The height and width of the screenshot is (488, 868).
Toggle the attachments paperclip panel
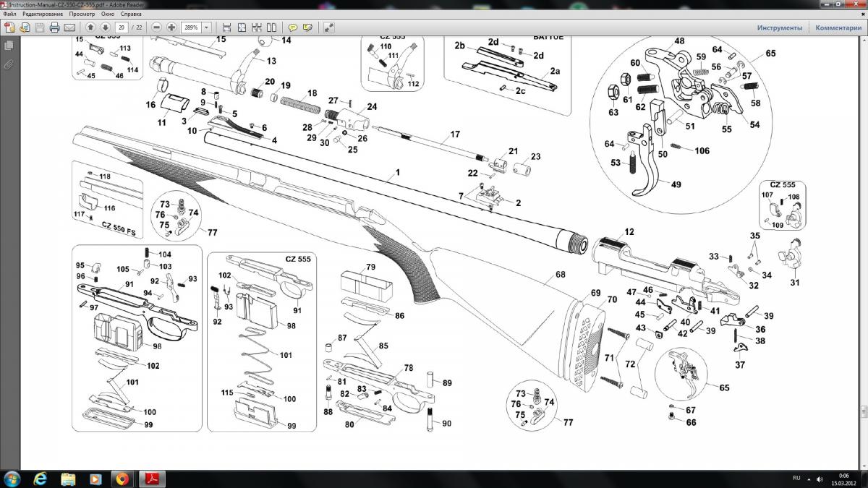9,64
